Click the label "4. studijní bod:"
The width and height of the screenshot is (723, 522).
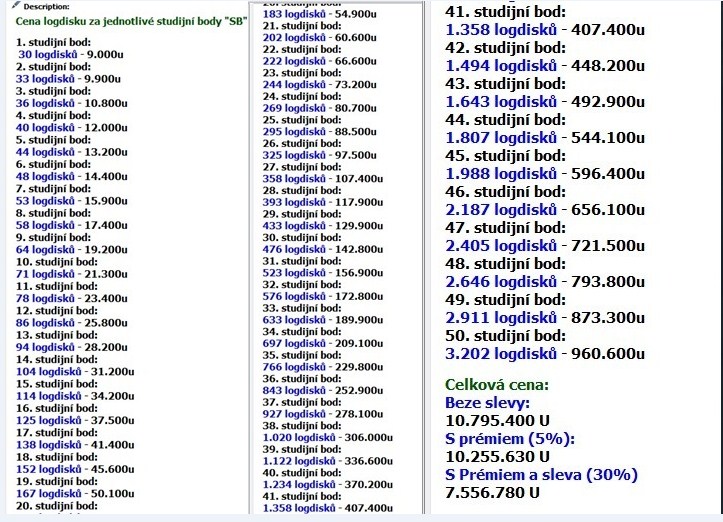pyautogui.click(x=53, y=115)
